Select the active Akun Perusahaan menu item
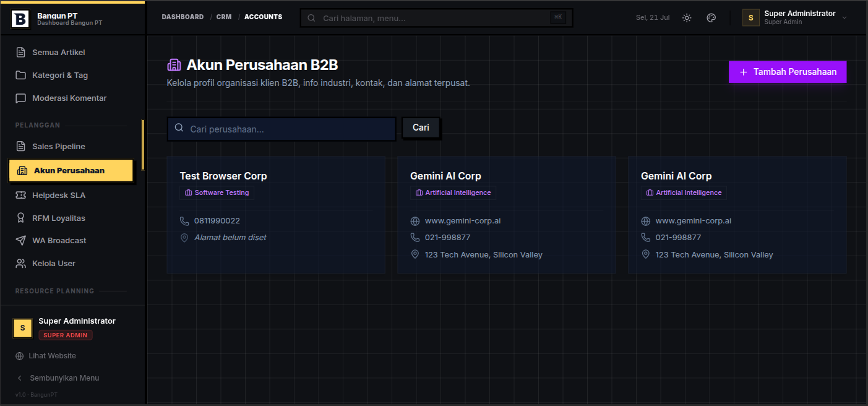868x406 pixels. click(71, 171)
